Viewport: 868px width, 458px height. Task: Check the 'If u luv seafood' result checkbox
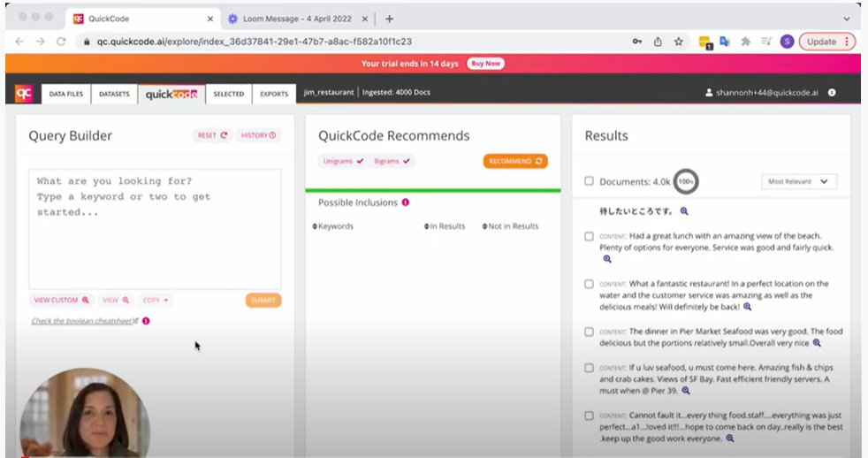(x=589, y=367)
